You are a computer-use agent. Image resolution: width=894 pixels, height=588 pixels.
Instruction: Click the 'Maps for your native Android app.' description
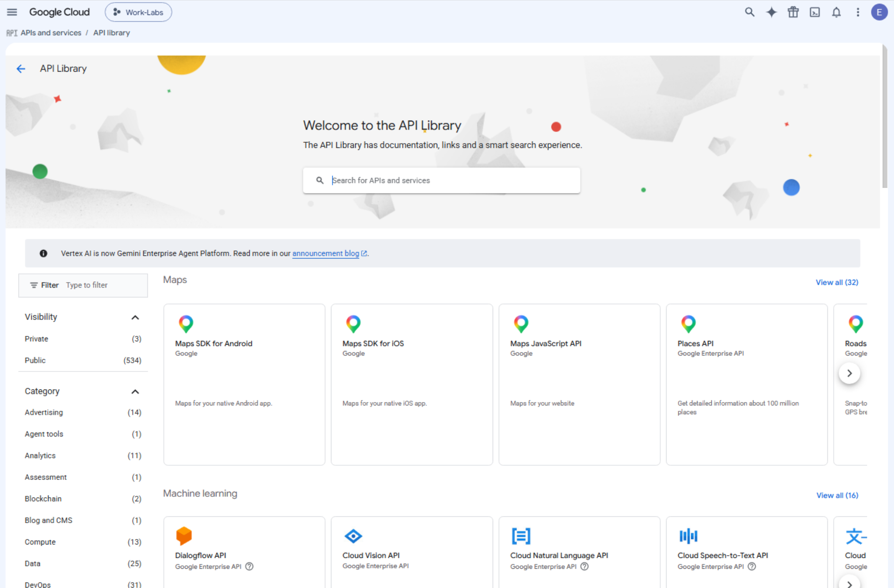[224, 403]
